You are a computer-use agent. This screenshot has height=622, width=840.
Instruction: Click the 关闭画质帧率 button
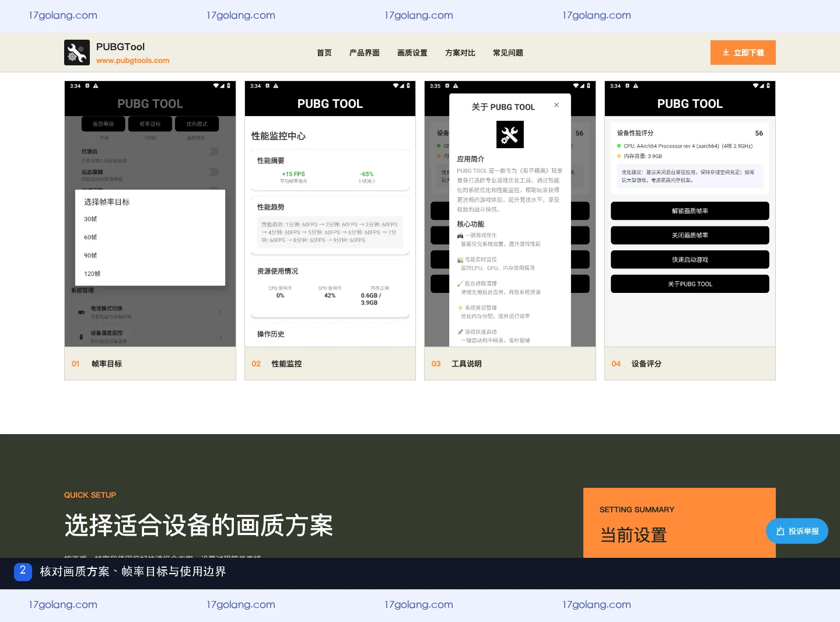[690, 235]
